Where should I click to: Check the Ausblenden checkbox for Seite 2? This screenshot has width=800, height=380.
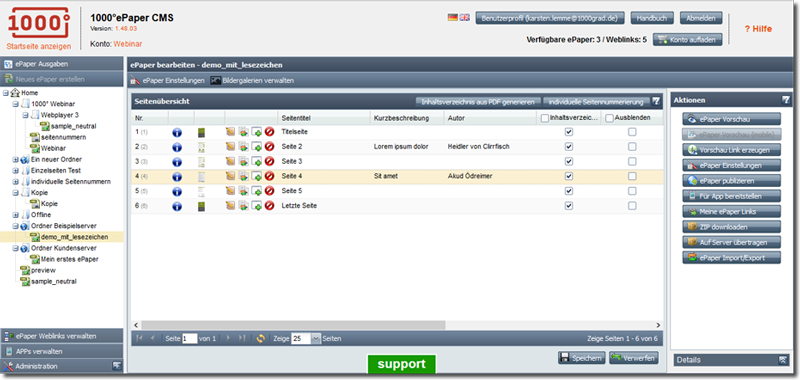click(632, 147)
